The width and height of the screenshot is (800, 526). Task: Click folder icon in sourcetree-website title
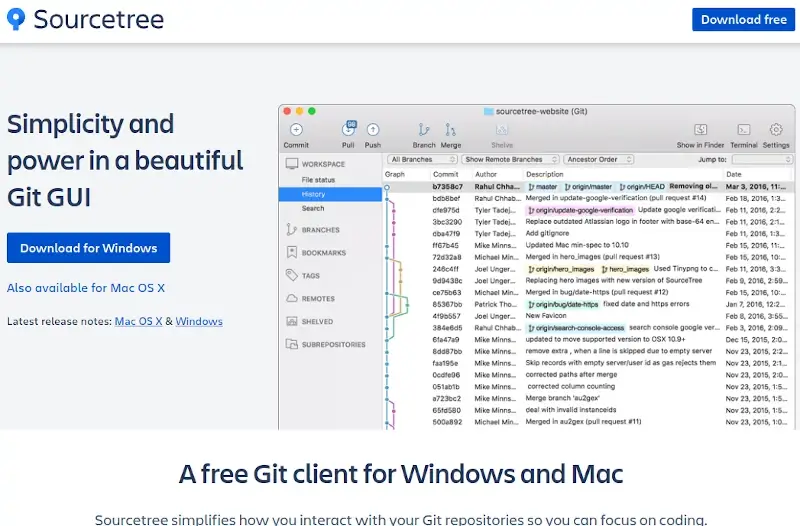488,111
